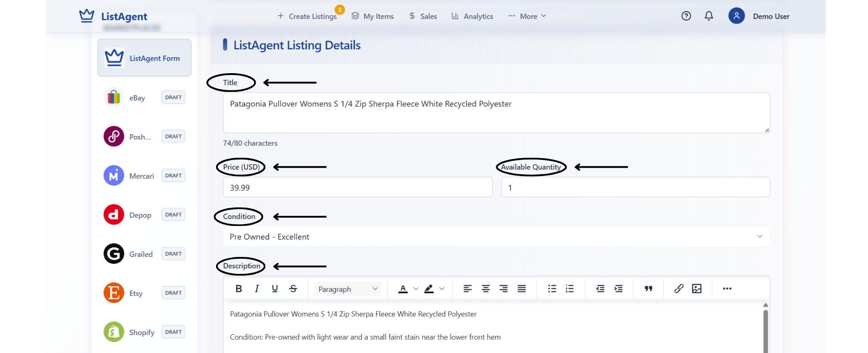Open the font color dropdown arrow
The width and height of the screenshot is (868, 353).
coord(416,289)
